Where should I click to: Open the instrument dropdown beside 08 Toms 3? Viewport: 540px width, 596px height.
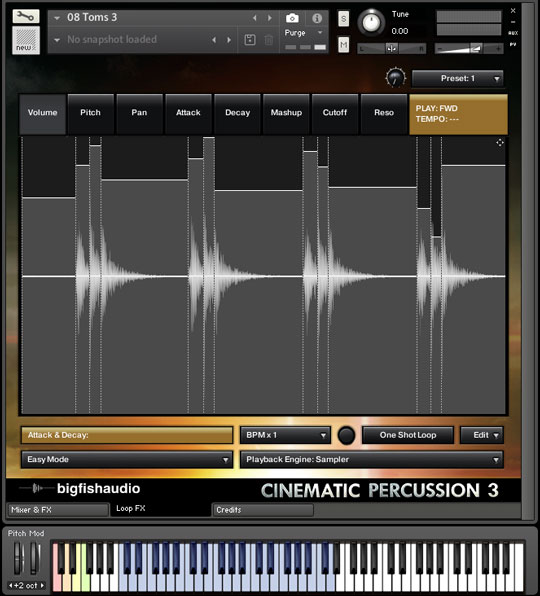coord(57,18)
